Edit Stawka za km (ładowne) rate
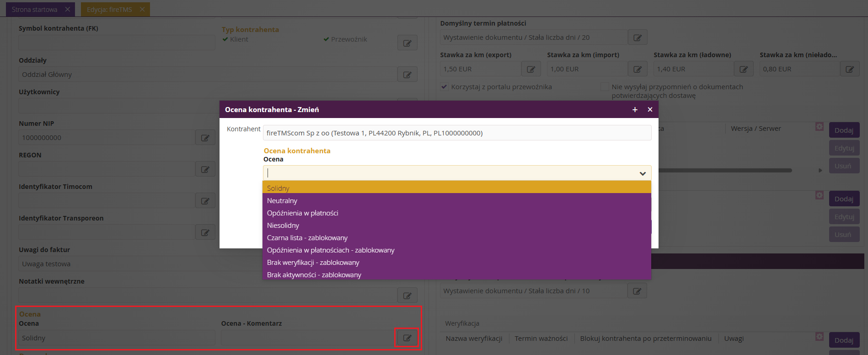The width and height of the screenshot is (868, 355). click(744, 69)
